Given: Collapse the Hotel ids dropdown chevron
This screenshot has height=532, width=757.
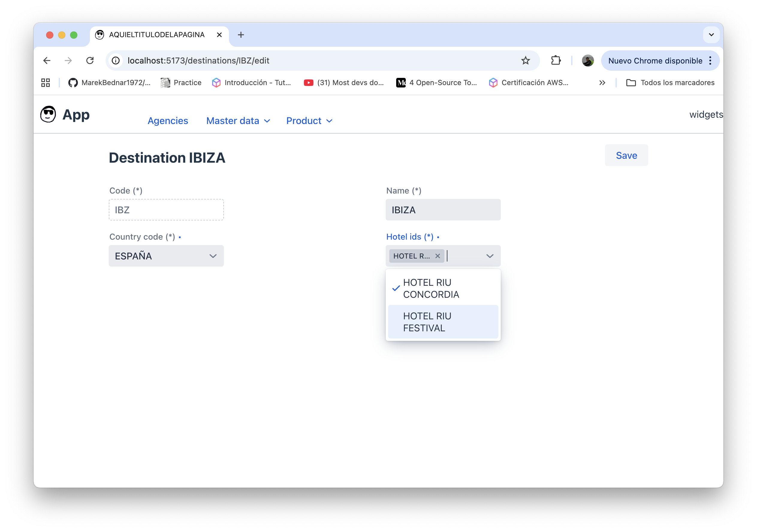Looking at the screenshot, I should coord(490,256).
